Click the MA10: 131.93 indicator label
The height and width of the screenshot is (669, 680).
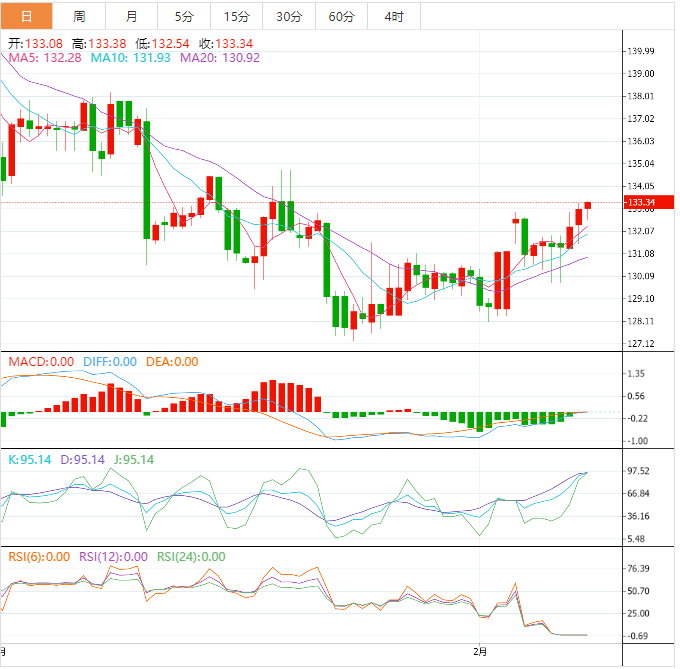(131, 58)
